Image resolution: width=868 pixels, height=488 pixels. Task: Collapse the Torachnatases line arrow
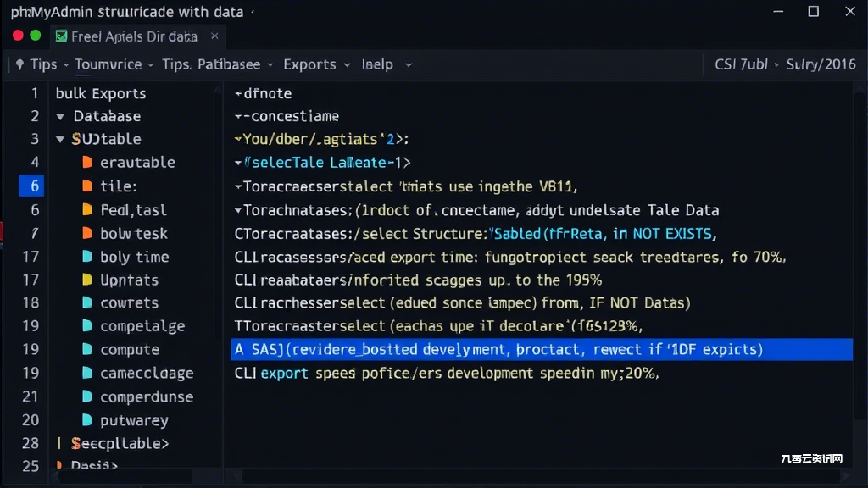(x=238, y=210)
